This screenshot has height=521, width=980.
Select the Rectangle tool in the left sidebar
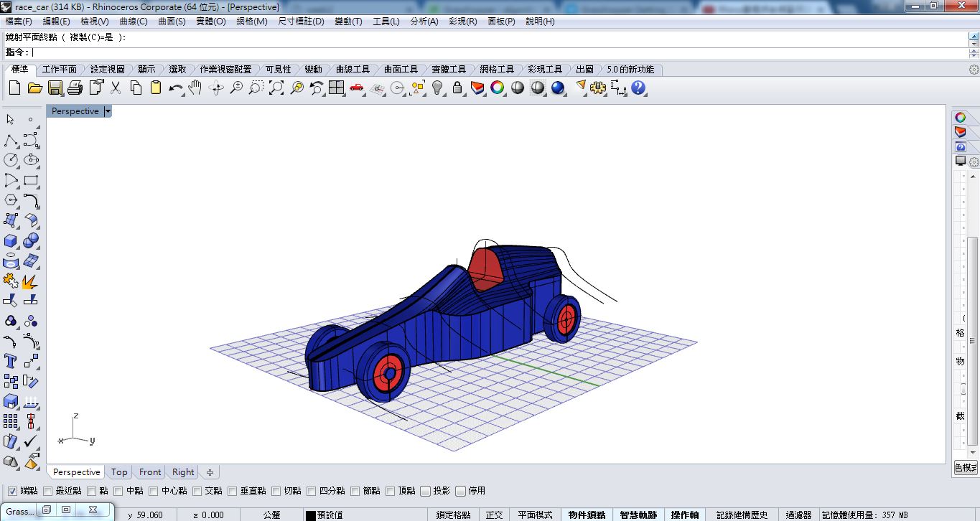click(31, 180)
